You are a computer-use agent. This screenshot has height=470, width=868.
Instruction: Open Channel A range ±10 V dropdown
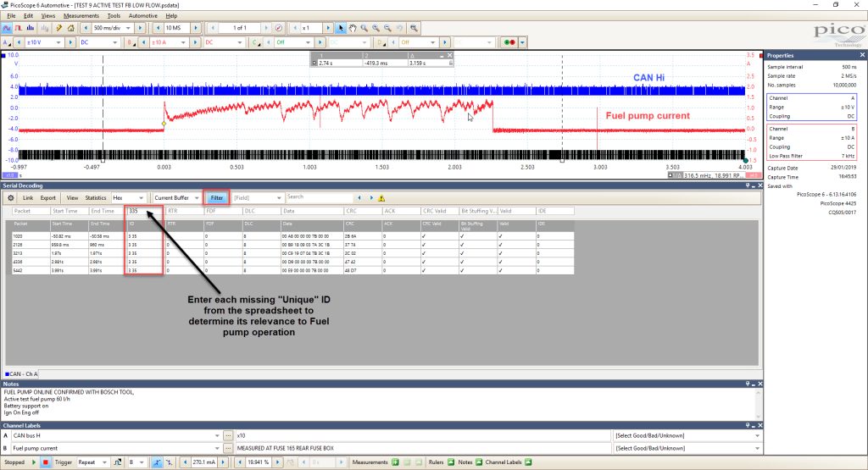(58, 42)
